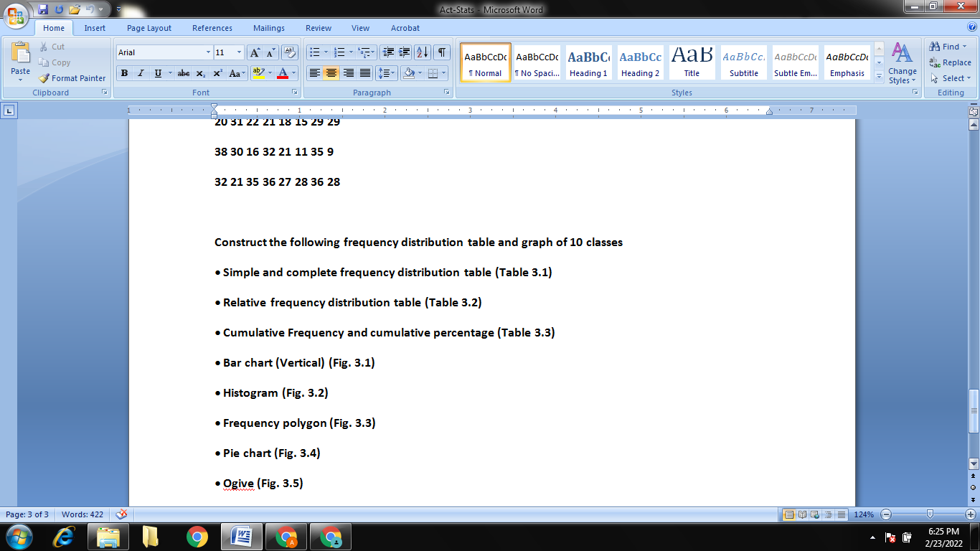Click the Copy command
980x551 pixels.
pyautogui.click(x=55, y=62)
